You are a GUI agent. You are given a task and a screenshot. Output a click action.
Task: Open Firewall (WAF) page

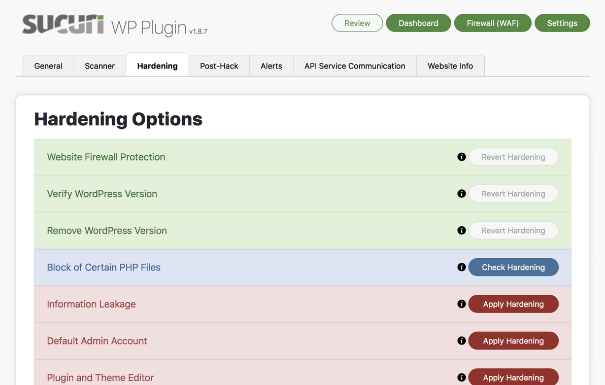[493, 23]
